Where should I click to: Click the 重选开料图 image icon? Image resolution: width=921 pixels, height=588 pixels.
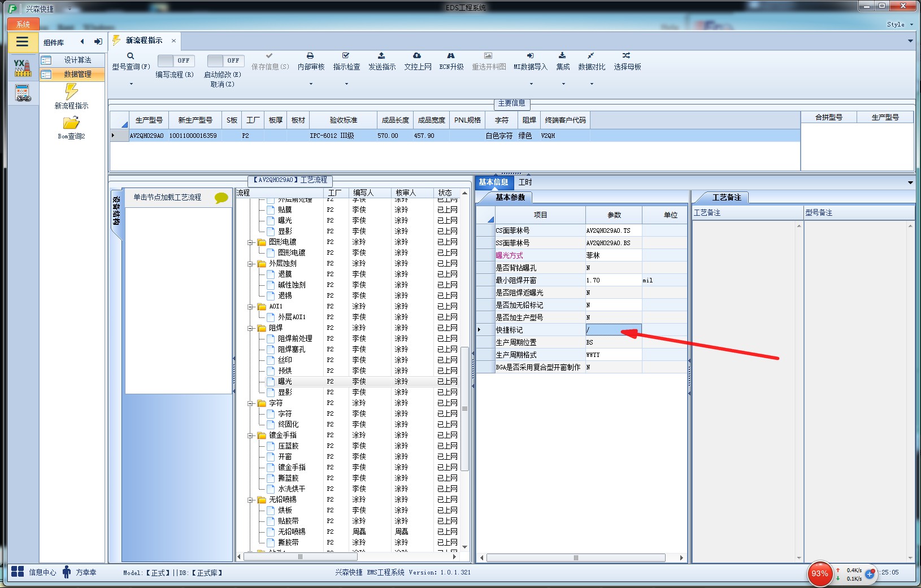pyautogui.click(x=488, y=56)
